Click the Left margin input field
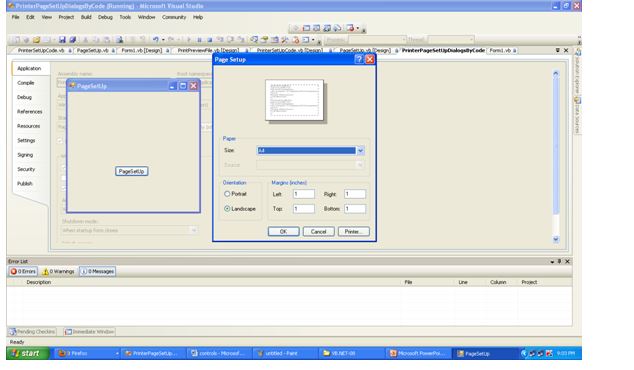This screenshot has width=634, height=370. pyautogui.click(x=304, y=194)
